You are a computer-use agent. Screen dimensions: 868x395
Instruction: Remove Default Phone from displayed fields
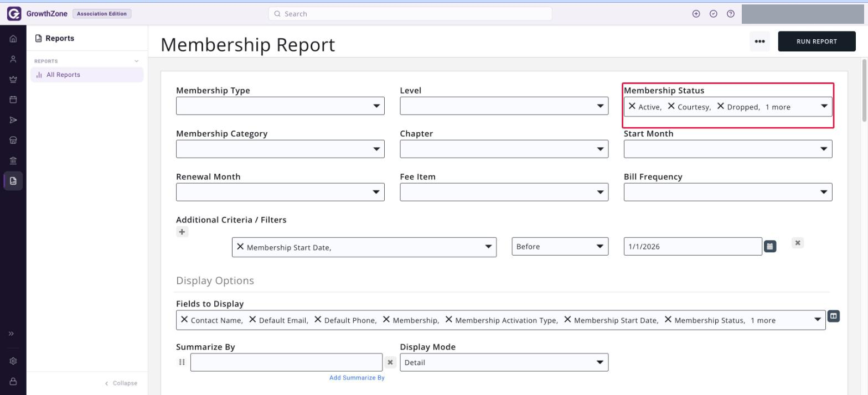[318, 319]
